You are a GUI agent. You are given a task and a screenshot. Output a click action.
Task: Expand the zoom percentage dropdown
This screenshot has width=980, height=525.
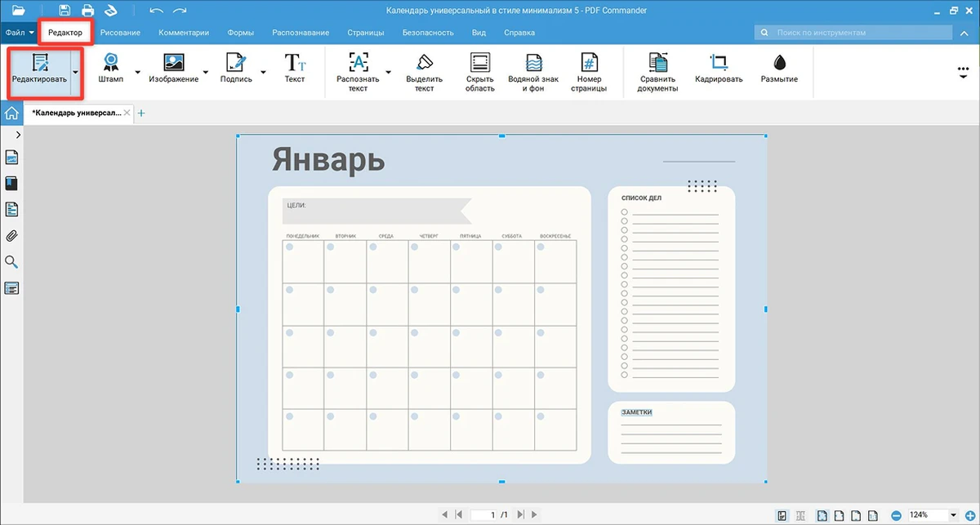[953, 515]
